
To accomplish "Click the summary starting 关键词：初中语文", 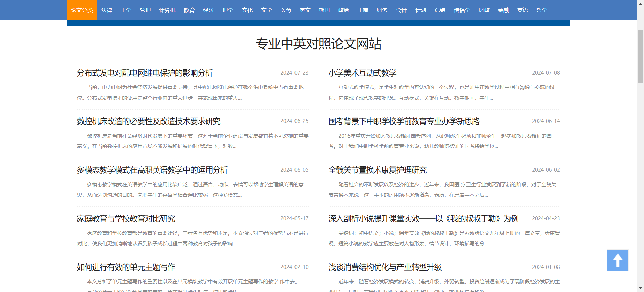I will 444,238.
